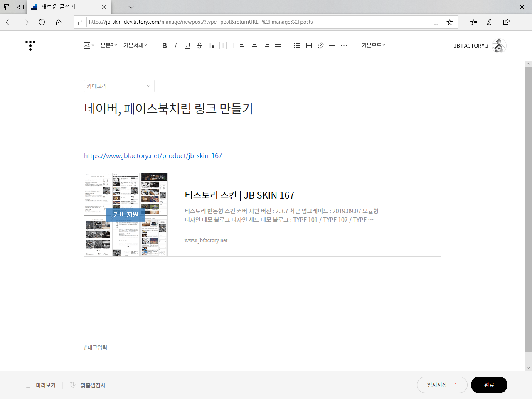
Task: Add page to favorites star
Action: (450, 22)
